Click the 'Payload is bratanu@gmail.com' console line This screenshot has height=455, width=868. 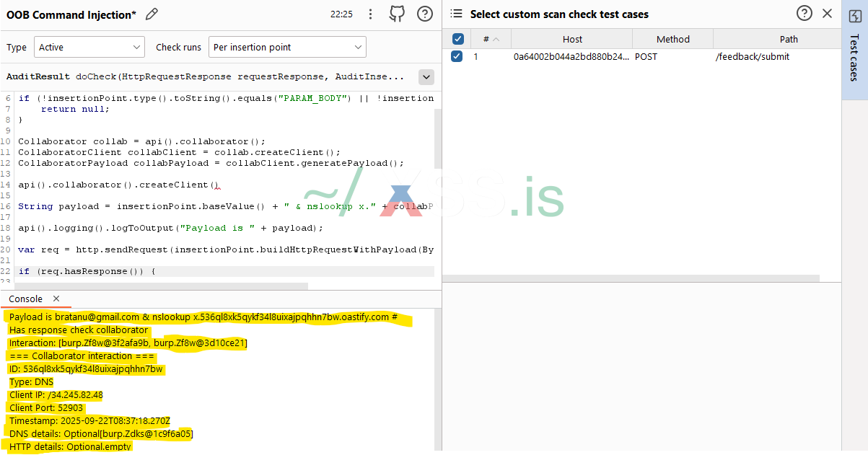(203, 317)
